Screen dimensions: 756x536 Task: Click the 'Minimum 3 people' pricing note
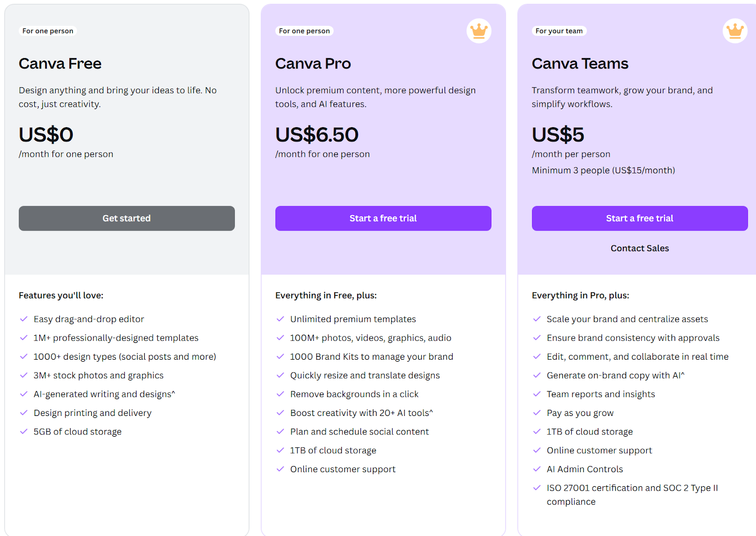(603, 170)
